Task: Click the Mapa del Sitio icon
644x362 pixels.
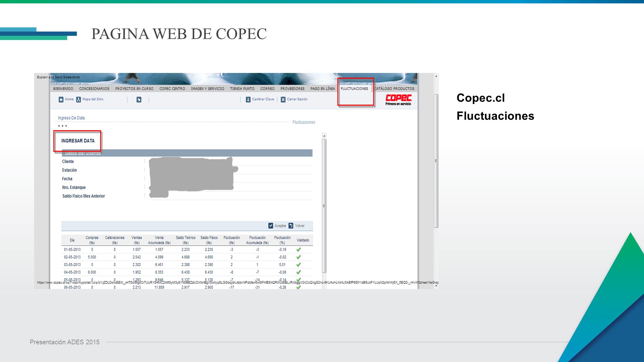Action: coord(78,99)
